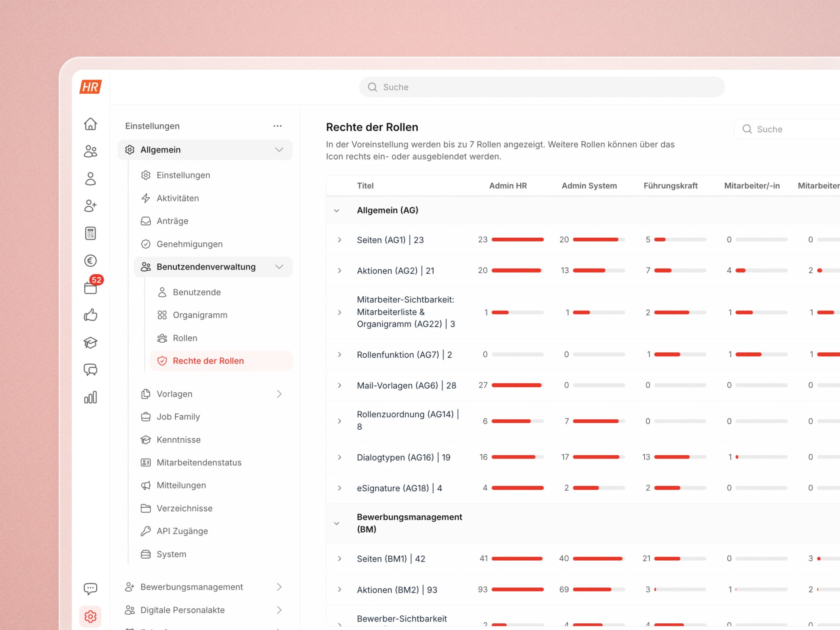Open the employees group icon in the sidebar
Screen dimensions: 840x630
(90, 151)
